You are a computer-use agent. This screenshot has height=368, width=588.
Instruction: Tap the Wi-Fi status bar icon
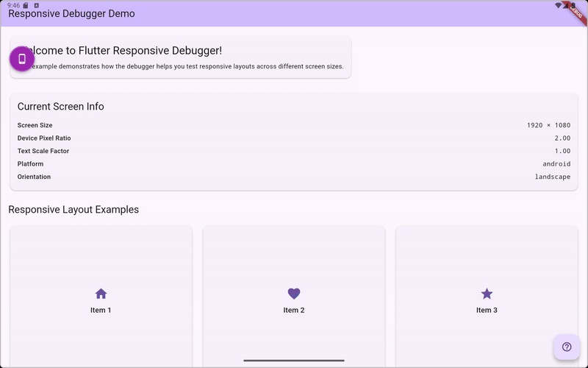point(559,5)
